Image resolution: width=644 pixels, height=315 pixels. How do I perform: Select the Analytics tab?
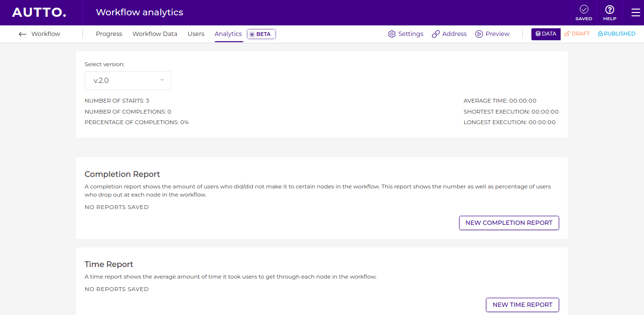(x=228, y=34)
